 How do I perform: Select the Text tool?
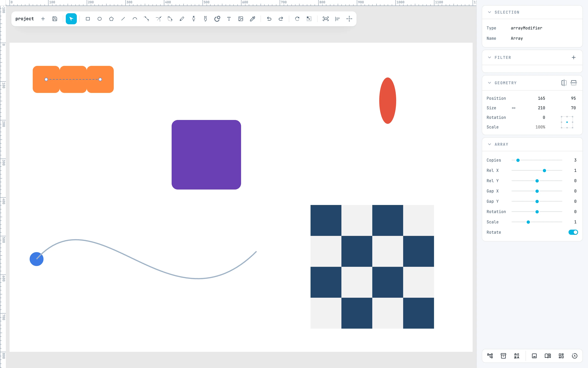tap(229, 19)
